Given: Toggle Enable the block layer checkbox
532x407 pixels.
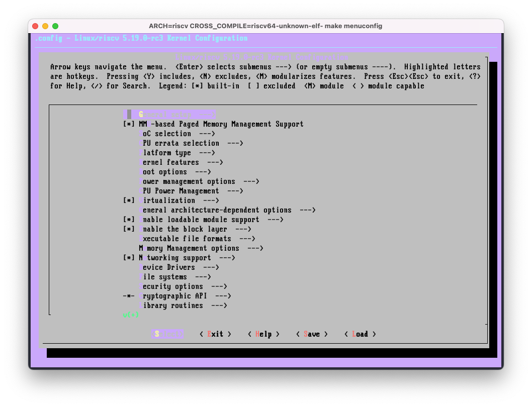Looking at the screenshot, I should (x=129, y=229).
